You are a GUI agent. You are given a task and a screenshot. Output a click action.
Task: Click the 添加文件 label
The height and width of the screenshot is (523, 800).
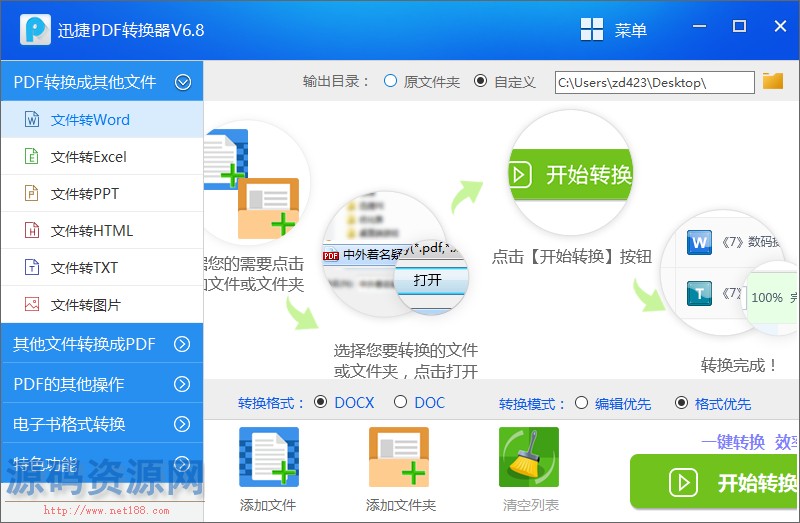click(x=268, y=505)
